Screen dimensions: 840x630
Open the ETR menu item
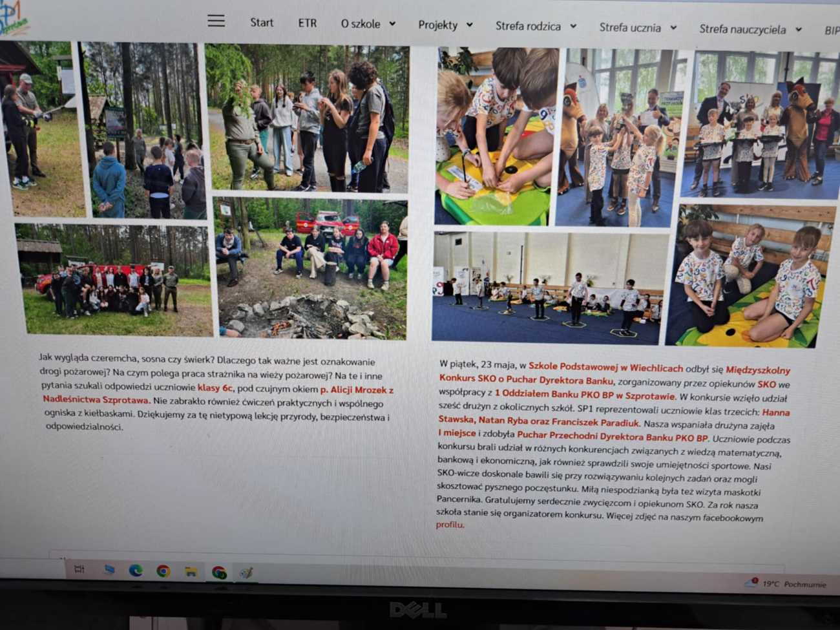[308, 23]
